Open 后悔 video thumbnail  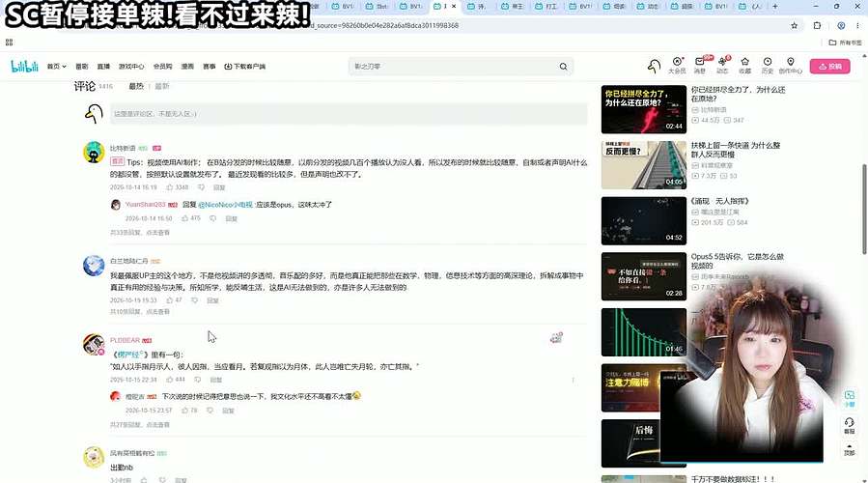631,443
